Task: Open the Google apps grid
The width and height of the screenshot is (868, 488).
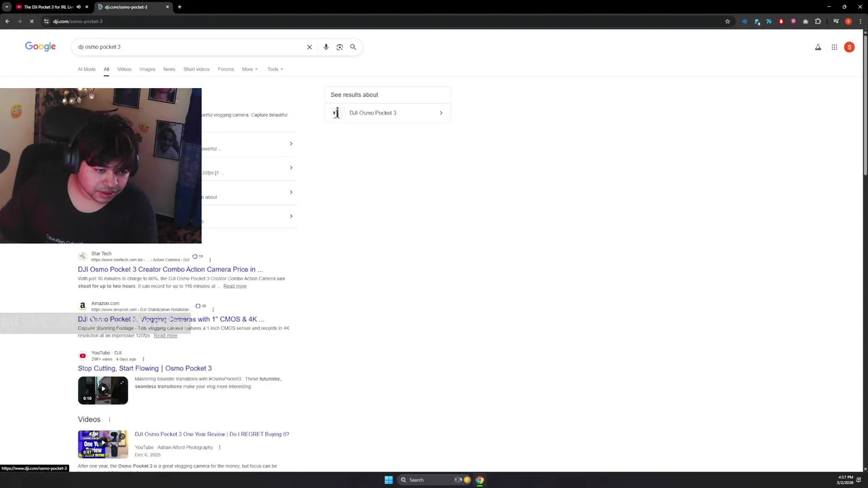Action: [834, 47]
